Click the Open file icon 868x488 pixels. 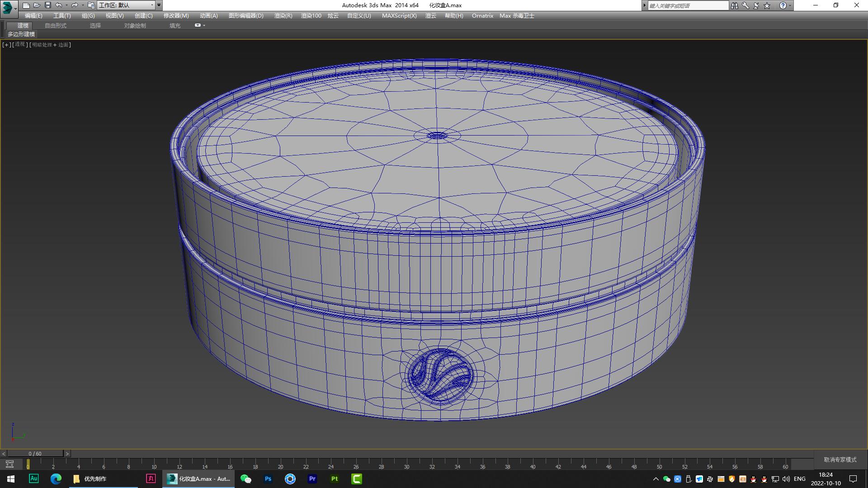pyautogui.click(x=37, y=5)
